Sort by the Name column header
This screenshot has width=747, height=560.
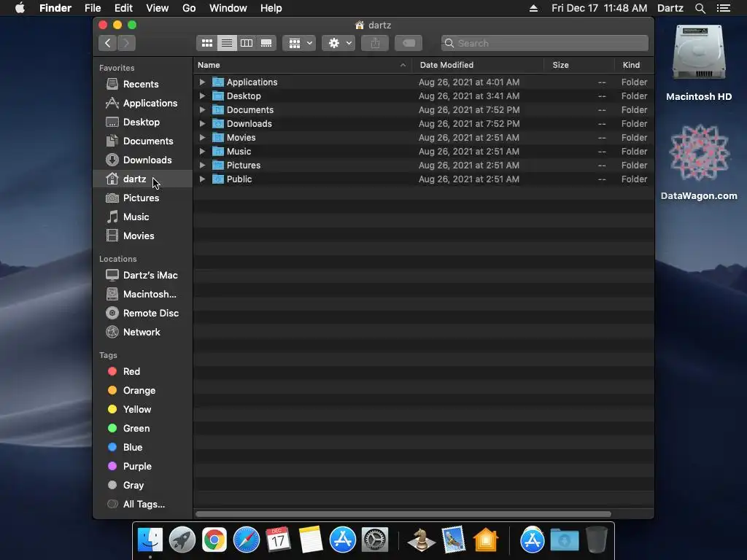pyautogui.click(x=303, y=65)
